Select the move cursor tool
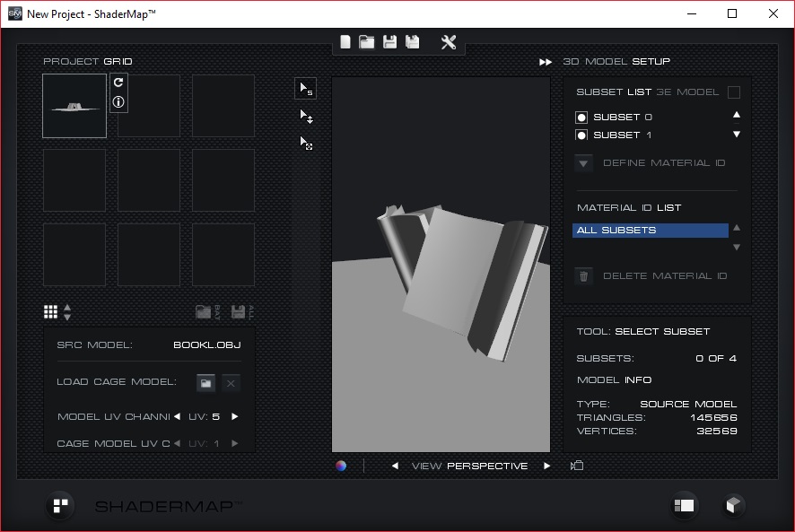The height and width of the screenshot is (532, 795). tap(306, 117)
